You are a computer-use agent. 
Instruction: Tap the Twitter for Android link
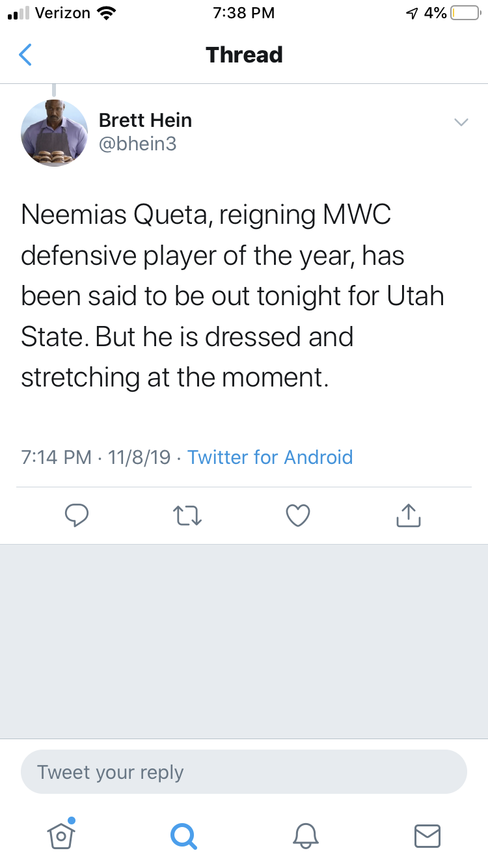270,457
